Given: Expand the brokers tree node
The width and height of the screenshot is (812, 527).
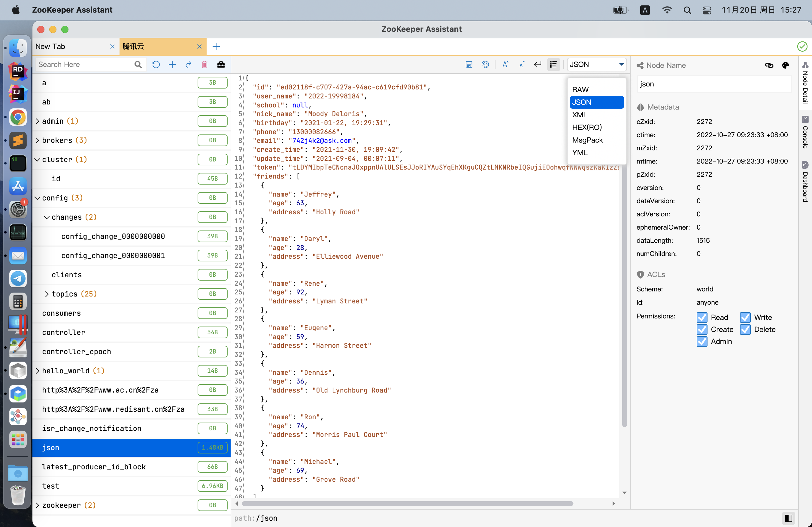Looking at the screenshot, I should [x=38, y=140].
